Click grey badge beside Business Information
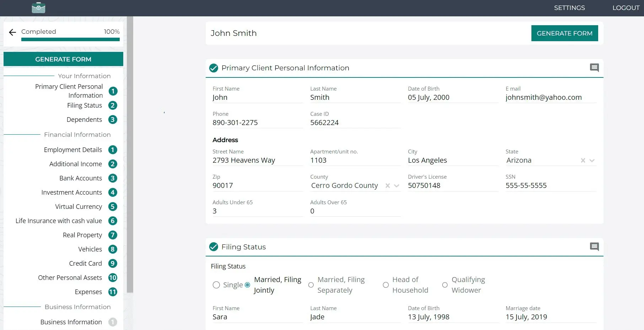This screenshot has width=644, height=330. (x=113, y=322)
